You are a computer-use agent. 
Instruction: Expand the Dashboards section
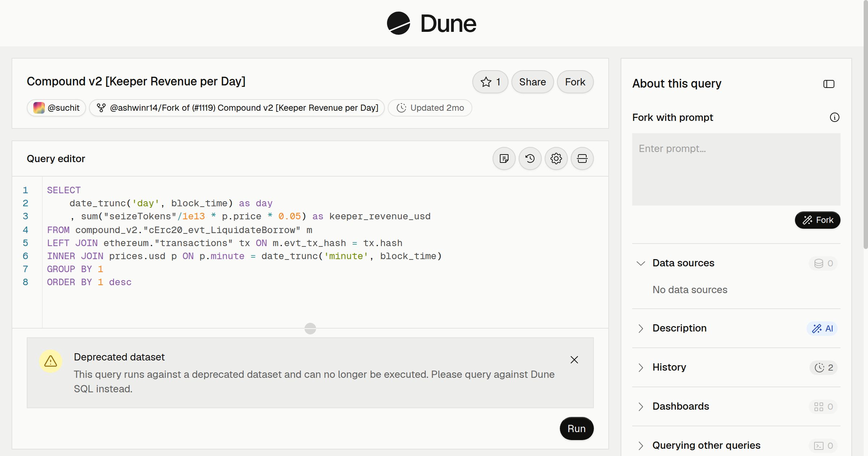click(x=641, y=406)
